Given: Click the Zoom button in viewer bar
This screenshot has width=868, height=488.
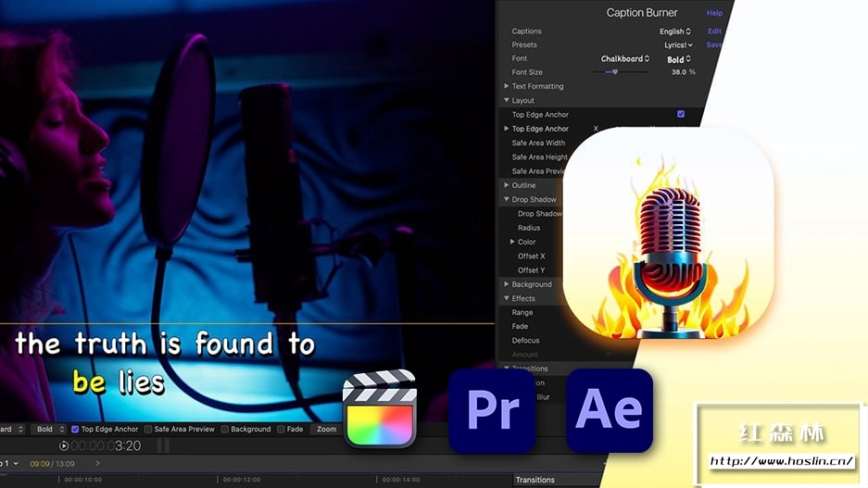Looking at the screenshot, I should (x=327, y=430).
